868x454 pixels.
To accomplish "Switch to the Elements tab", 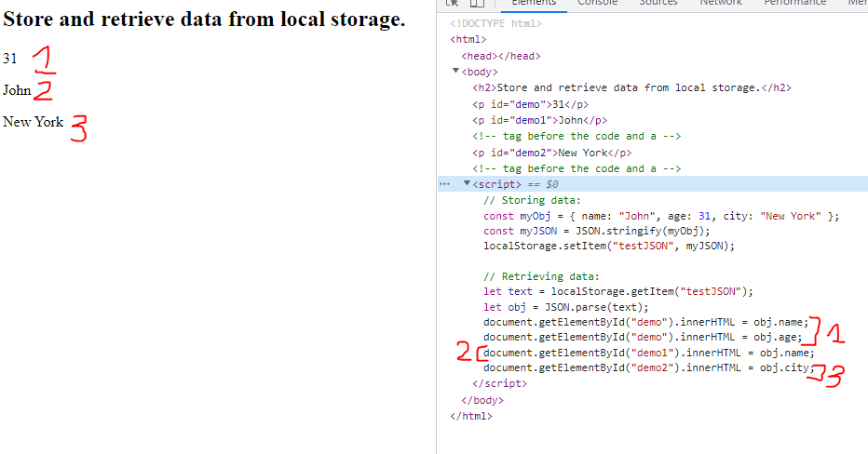I will click(534, 3).
